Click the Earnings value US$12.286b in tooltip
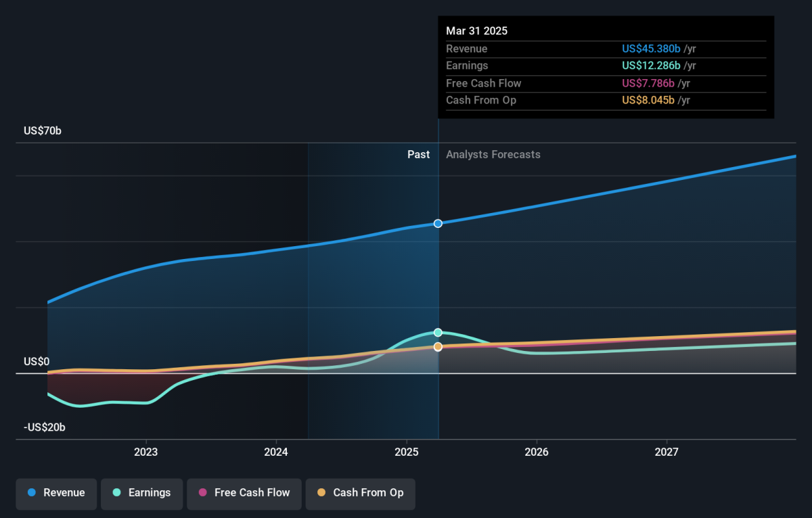The height and width of the screenshot is (518, 812). pos(652,66)
